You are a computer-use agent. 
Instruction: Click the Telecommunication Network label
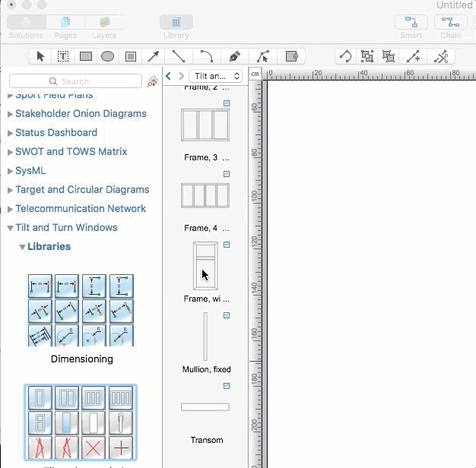81,209
